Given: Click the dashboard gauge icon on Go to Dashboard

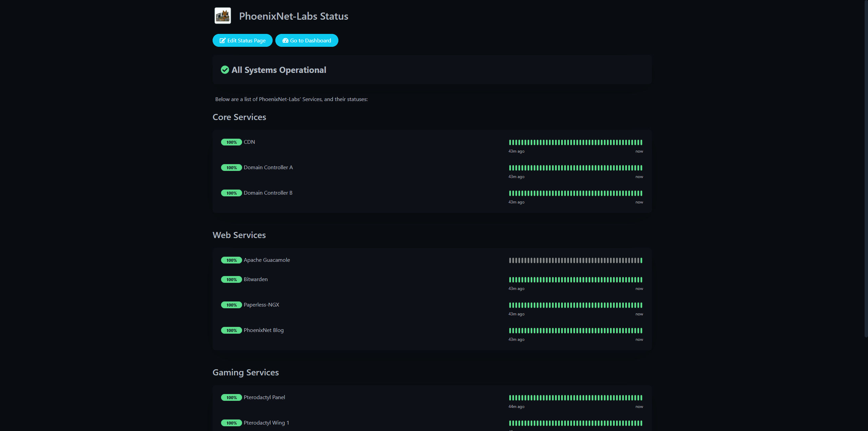Looking at the screenshot, I should point(285,40).
